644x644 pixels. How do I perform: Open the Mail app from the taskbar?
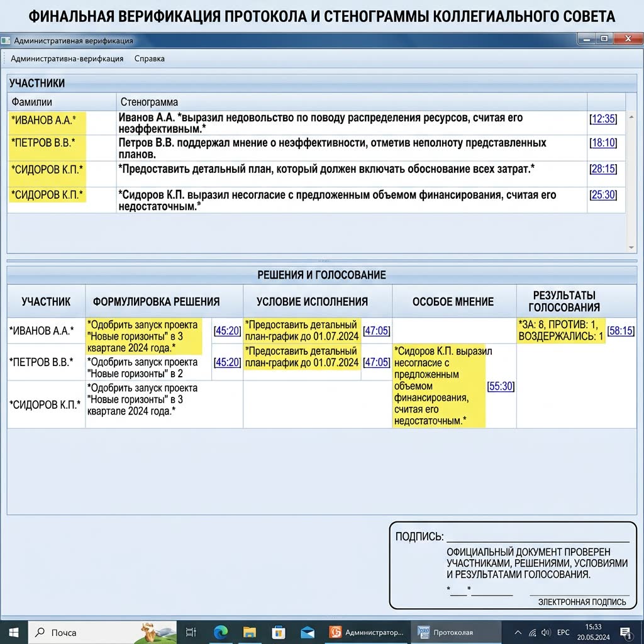point(307,632)
